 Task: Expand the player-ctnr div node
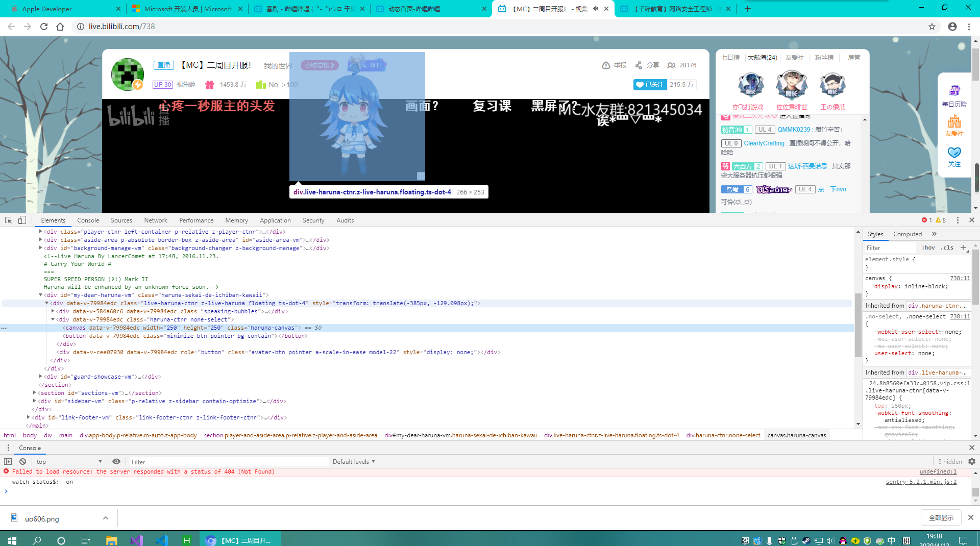(x=40, y=232)
